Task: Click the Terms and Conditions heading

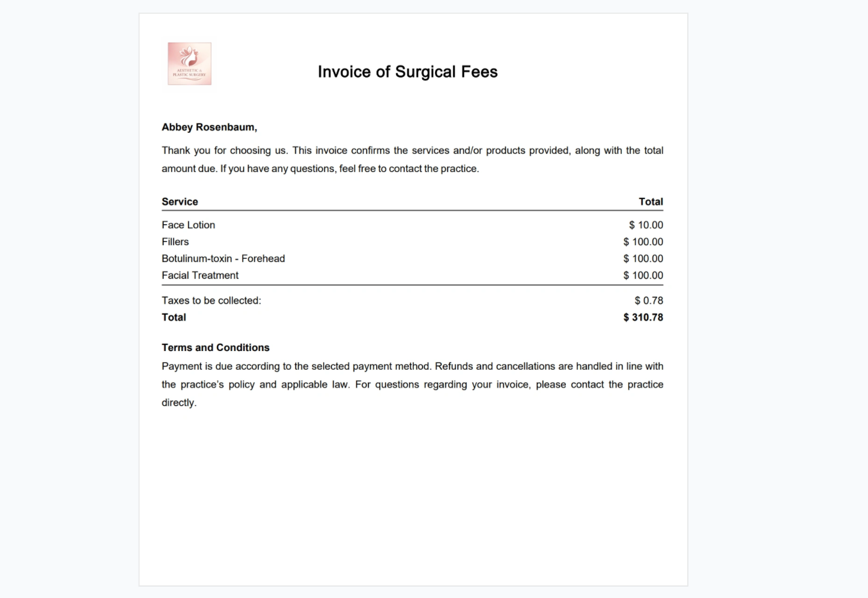Action: coord(215,347)
